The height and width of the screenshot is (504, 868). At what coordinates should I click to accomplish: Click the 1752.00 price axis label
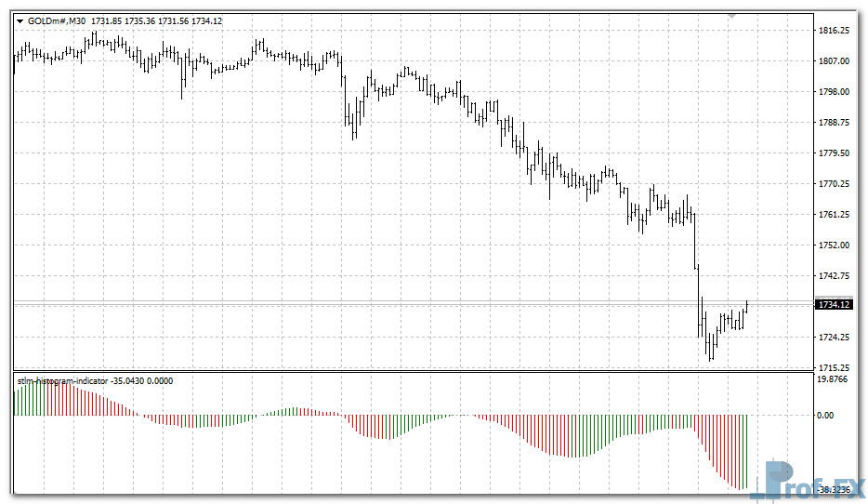coord(834,245)
